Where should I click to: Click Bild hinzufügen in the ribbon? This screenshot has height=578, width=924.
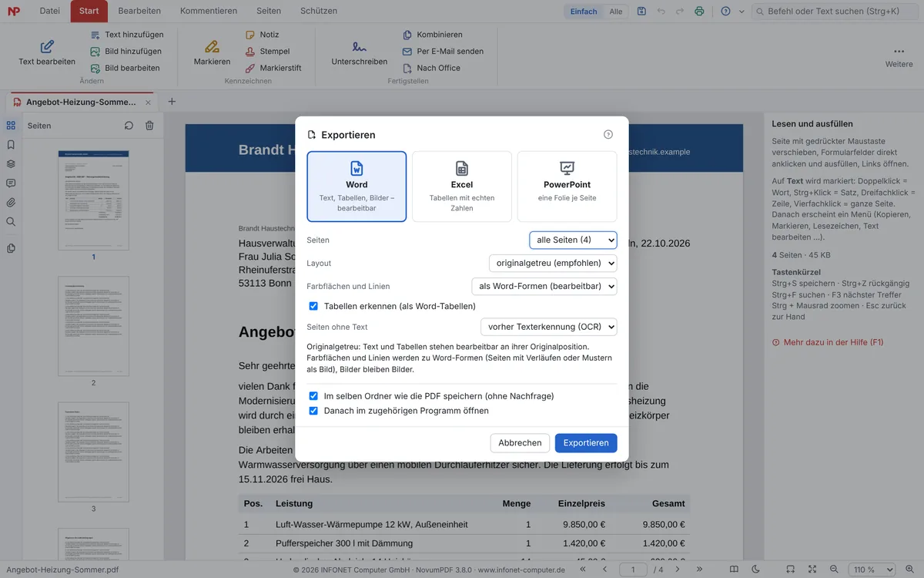[126, 51]
